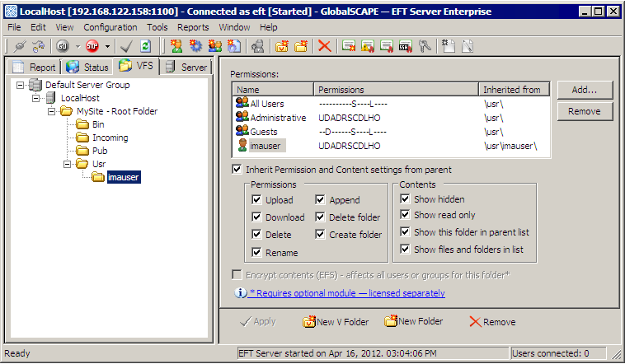Click the grayed user gear toolbar icon
This screenshot has width=625, height=364.
257,47
